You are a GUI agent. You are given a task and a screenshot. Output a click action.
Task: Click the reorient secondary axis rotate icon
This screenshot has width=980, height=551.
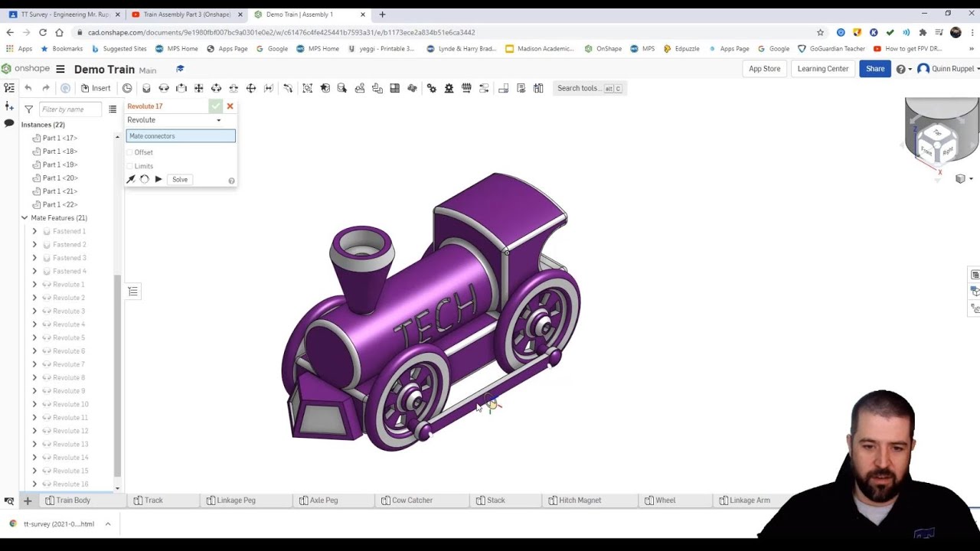tap(145, 179)
